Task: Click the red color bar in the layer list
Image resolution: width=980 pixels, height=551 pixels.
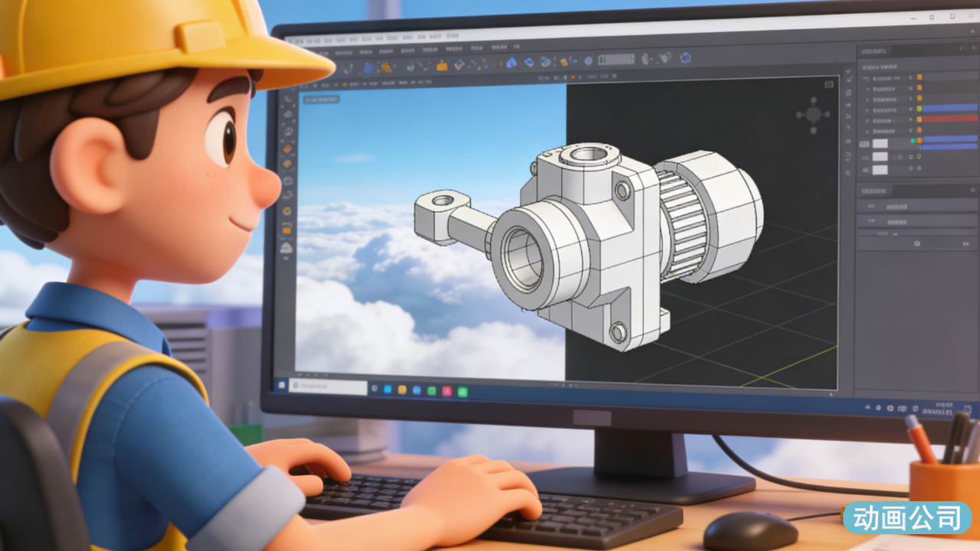Action: [x=950, y=119]
